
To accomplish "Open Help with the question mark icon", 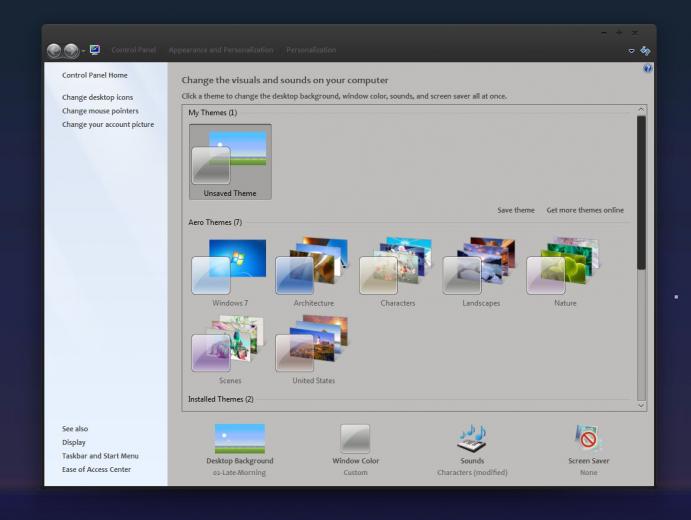I will tap(647, 68).
